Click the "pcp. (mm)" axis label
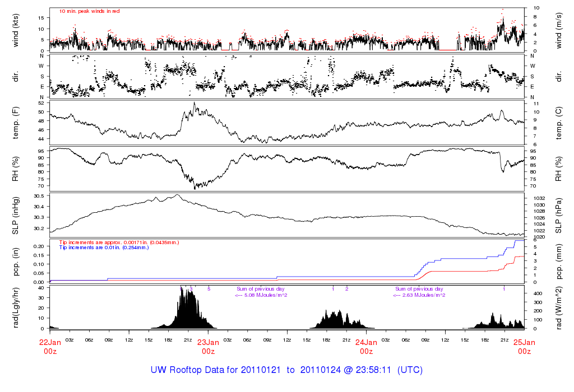This screenshot has height=392, width=574. (558, 262)
